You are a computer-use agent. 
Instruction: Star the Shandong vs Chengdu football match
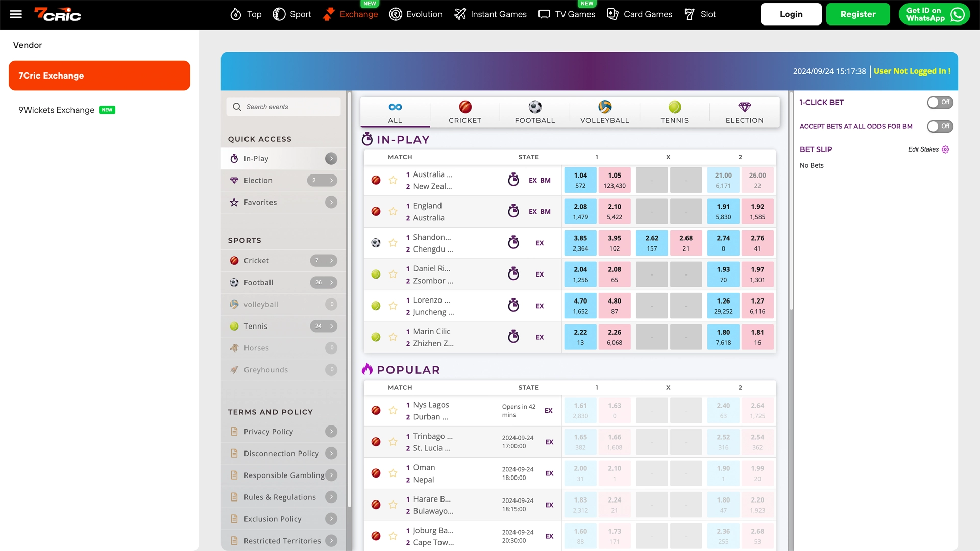(x=393, y=243)
